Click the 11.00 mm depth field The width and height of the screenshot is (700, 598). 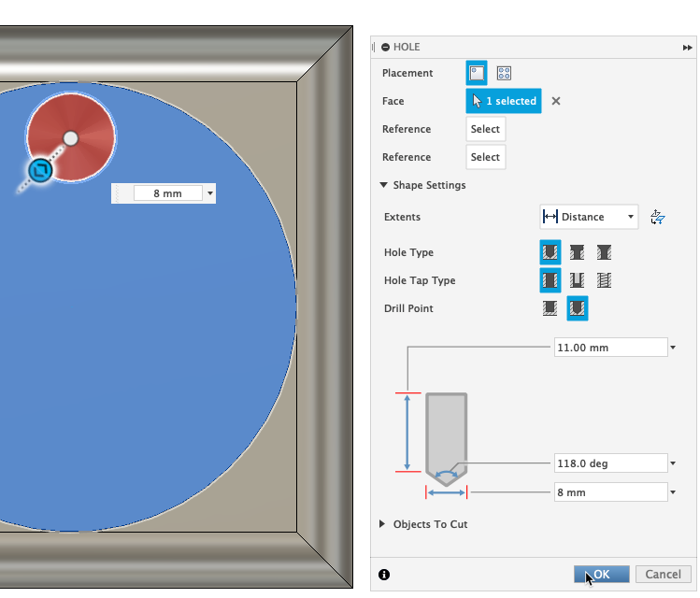pyautogui.click(x=609, y=348)
